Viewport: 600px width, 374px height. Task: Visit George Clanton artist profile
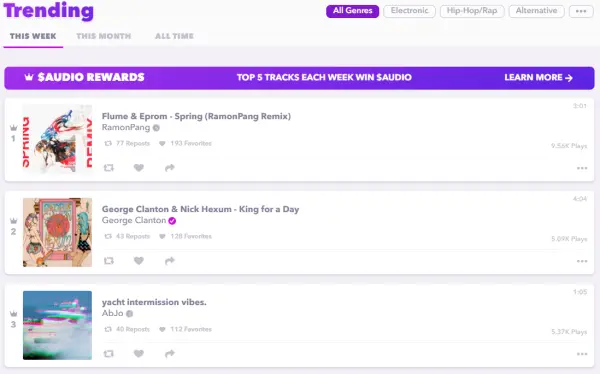(x=134, y=220)
